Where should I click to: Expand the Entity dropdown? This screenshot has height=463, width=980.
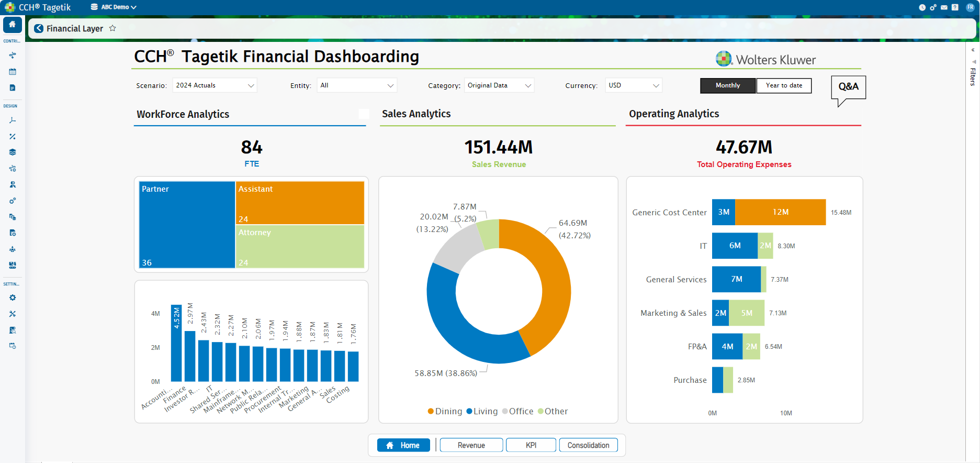[356, 85]
